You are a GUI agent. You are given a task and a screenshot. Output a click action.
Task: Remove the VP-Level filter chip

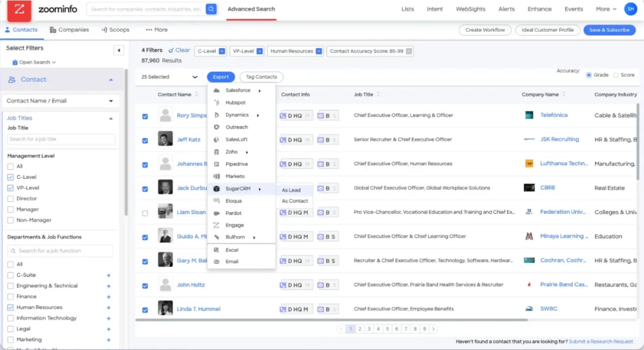(260, 51)
